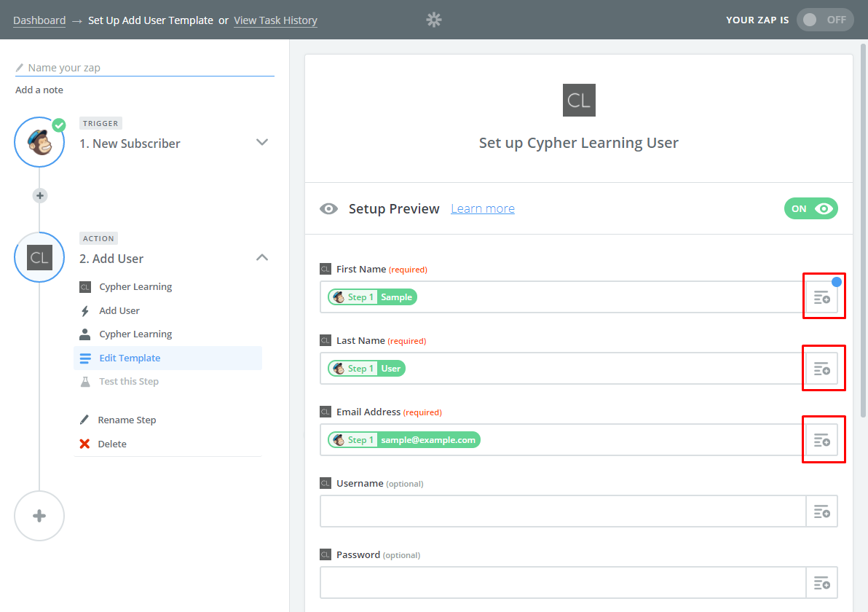This screenshot has width=868, height=612.
Task: Click the 1. New Subscriber step title
Action: 130,144
